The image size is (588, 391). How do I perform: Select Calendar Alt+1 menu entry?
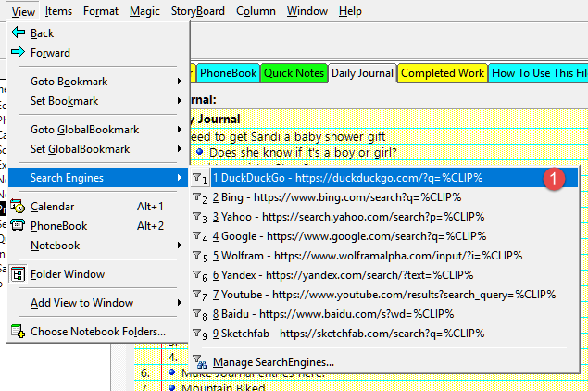pos(98,207)
